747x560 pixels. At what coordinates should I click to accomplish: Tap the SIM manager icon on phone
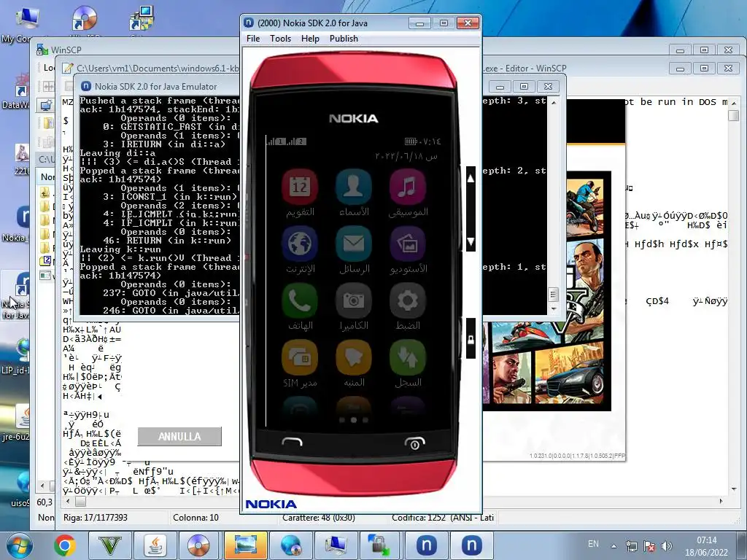(x=300, y=357)
